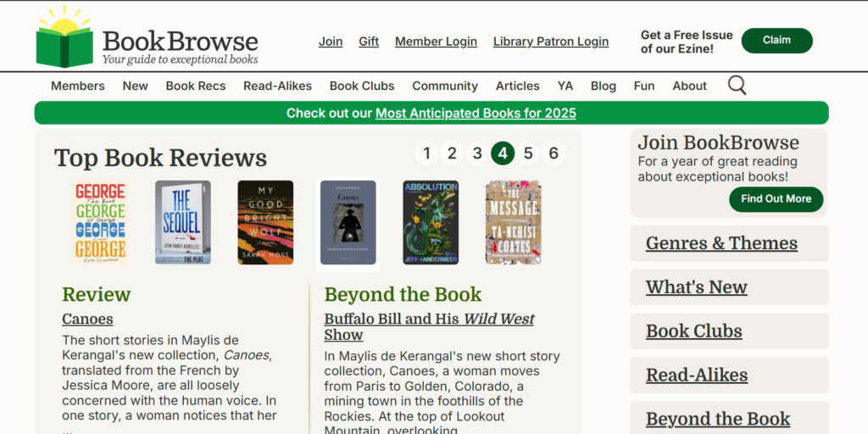This screenshot has width=868, height=434.
Task: Open the Fun menu item
Action: 644,86
